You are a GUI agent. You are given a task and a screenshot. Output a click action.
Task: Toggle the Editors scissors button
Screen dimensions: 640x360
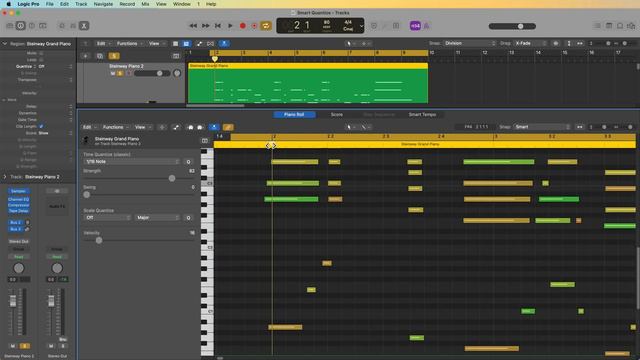[84, 26]
